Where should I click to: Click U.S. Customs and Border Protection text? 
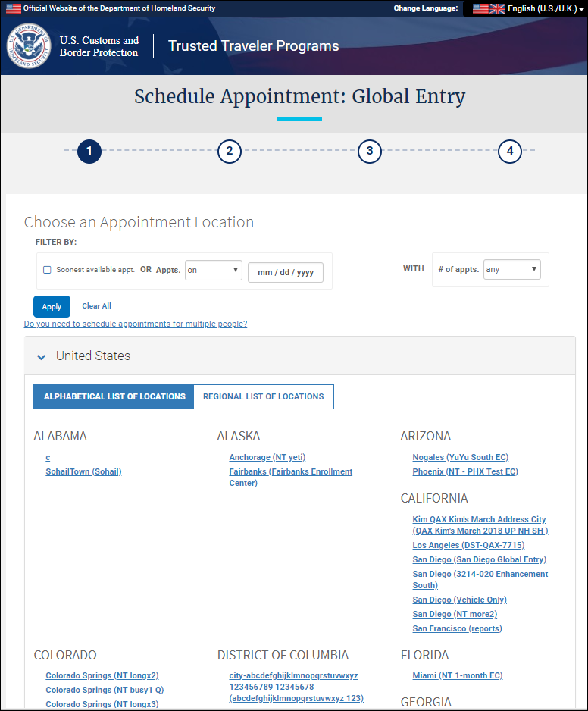[99, 46]
